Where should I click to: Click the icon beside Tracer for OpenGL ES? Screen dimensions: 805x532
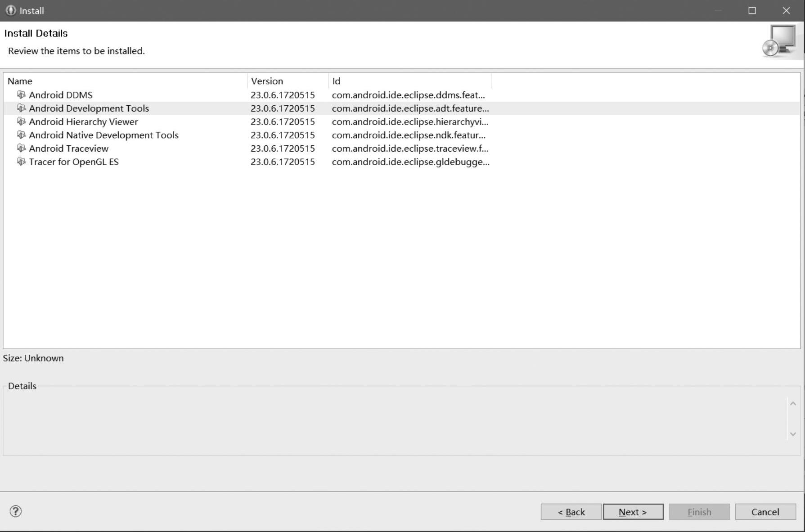click(x=21, y=162)
